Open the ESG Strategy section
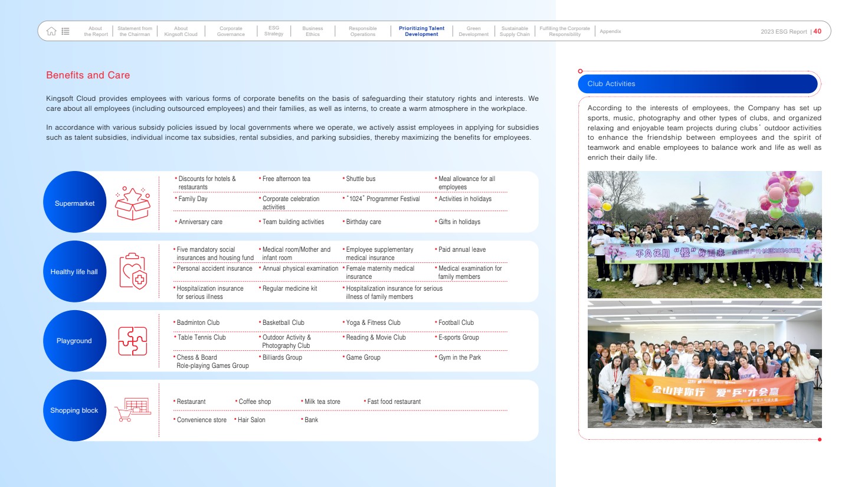This screenshot has width=868, height=487. tap(274, 31)
